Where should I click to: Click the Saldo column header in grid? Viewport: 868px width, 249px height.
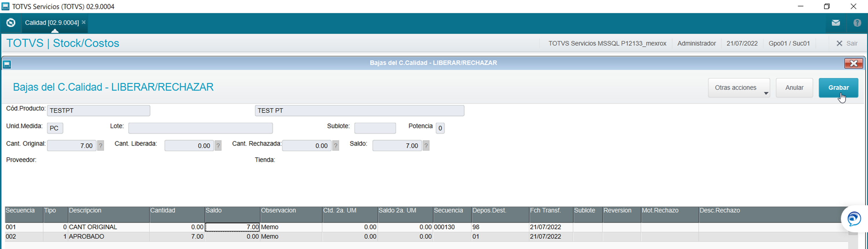tap(233, 214)
